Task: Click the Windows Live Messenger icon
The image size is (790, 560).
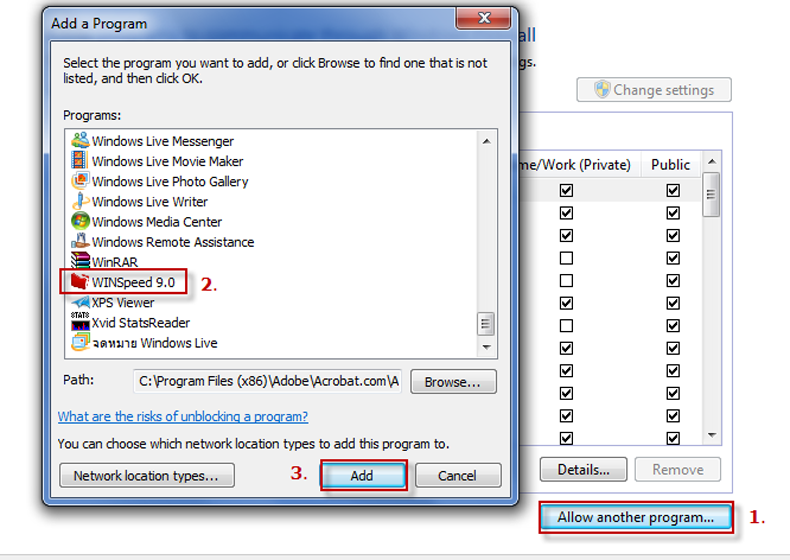Action: 80,141
